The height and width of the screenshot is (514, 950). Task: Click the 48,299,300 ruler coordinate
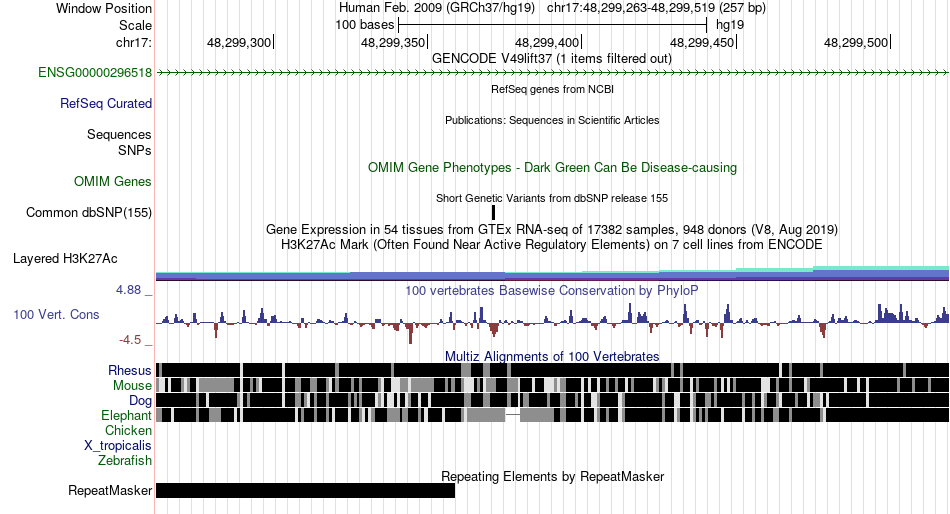tap(239, 42)
